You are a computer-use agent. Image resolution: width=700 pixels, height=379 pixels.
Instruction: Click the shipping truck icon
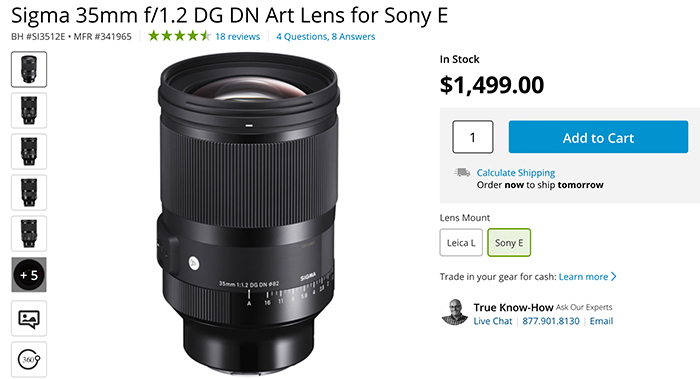462,172
